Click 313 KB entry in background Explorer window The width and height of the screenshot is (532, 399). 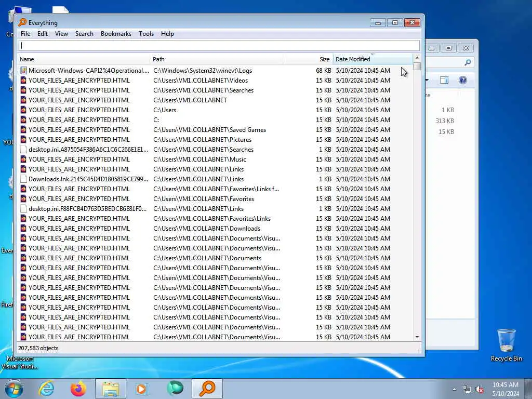[x=445, y=121]
